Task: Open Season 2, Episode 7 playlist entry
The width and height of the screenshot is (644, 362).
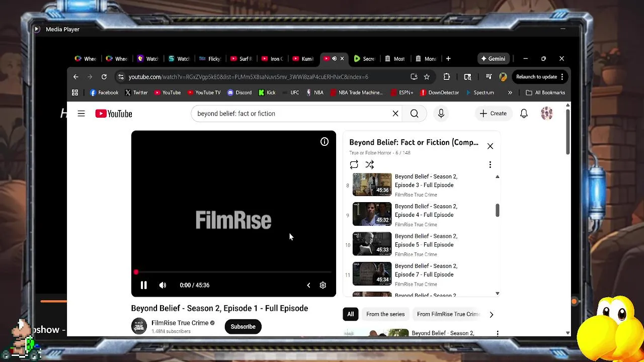Action: 419,274
